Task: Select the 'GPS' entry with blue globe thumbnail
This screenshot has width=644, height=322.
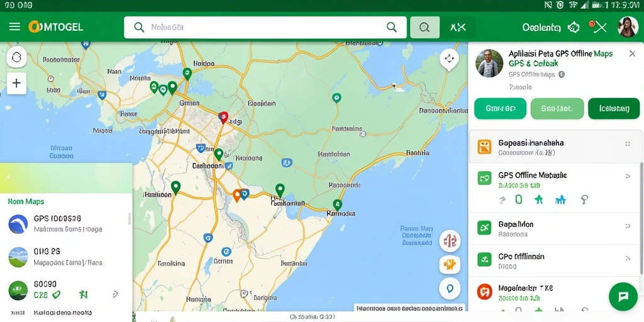Action: (65, 224)
